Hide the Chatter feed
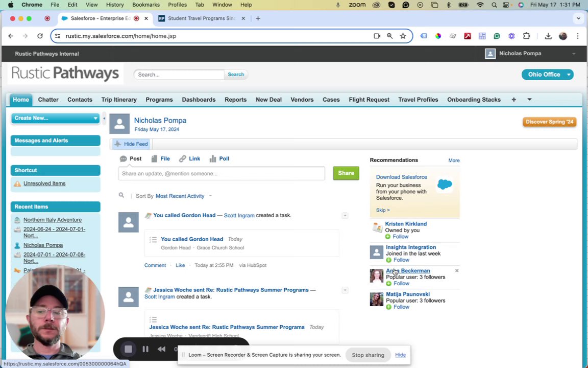The height and width of the screenshot is (368, 588). (x=131, y=144)
